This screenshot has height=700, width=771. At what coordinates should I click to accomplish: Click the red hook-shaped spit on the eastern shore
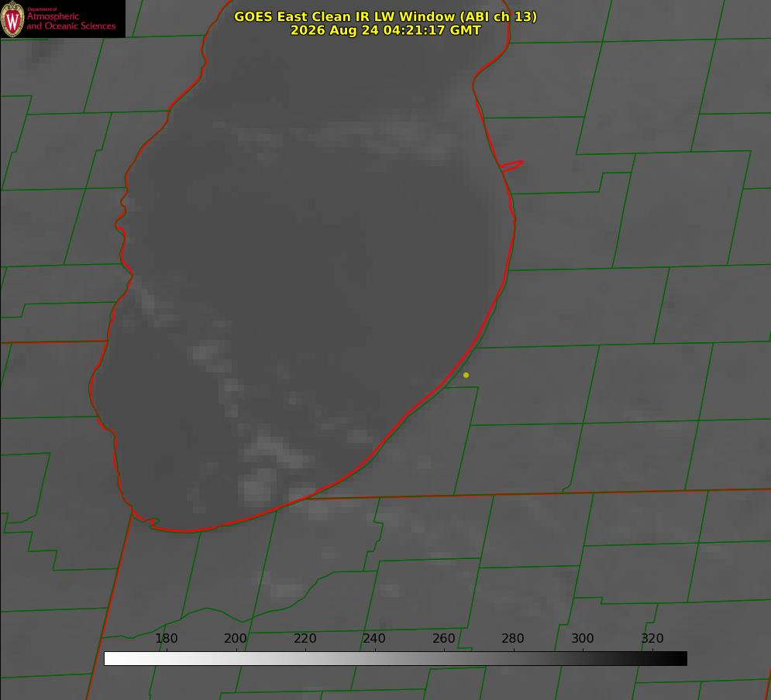[x=512, y=166]
